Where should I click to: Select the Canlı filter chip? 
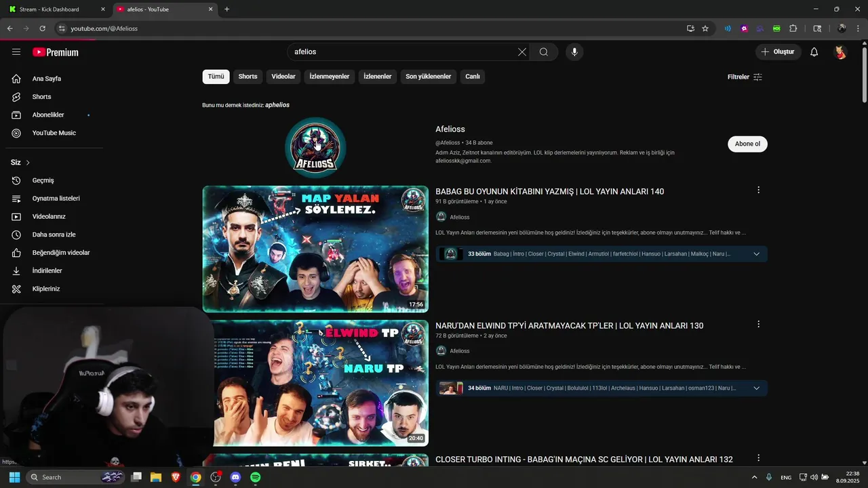point(473,77)
